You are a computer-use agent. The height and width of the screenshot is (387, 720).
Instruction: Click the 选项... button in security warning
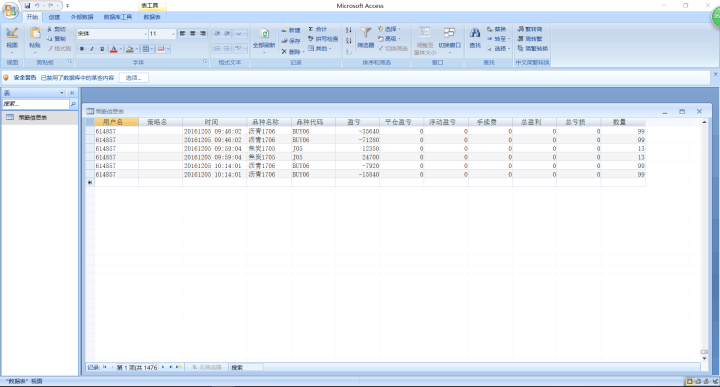pyautogui.click(x=134, y=78)
